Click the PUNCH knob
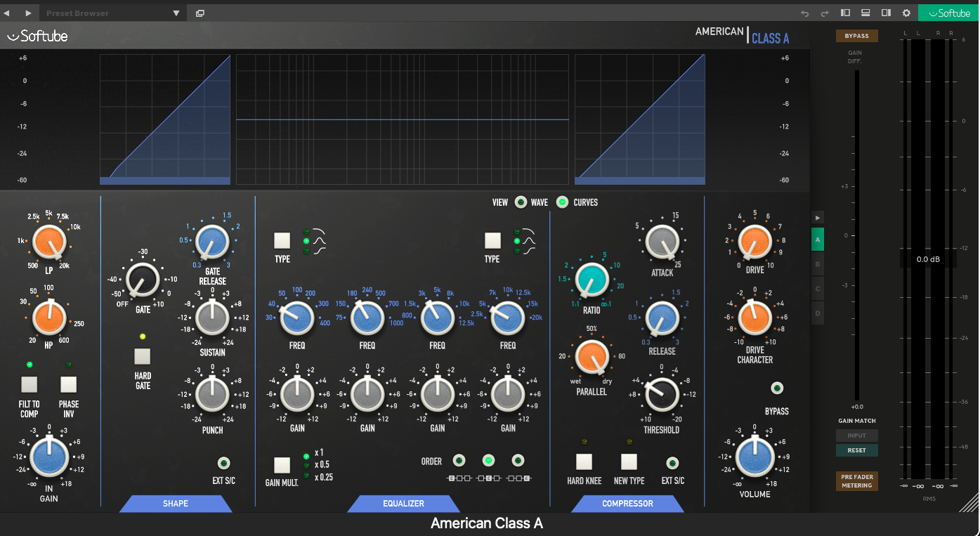The height and width of the screenshot is (536, 980). (212, 393)
